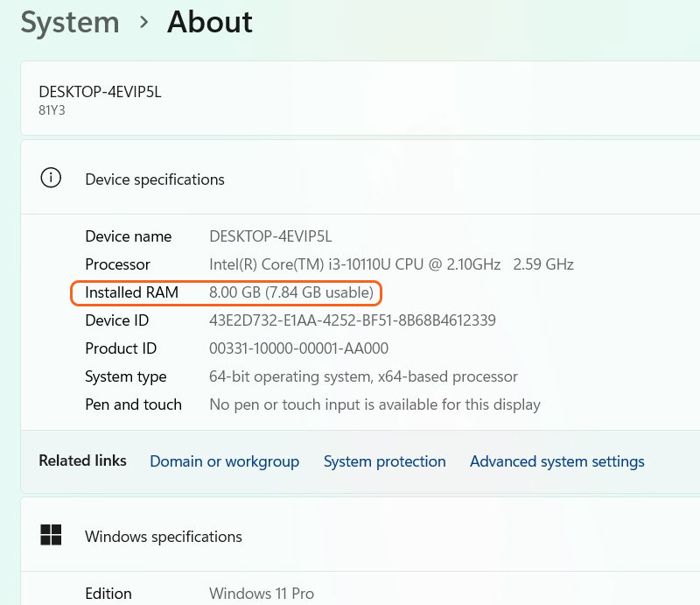Click the Installed RAM label

pyautogui.click(x=132, y=292)
